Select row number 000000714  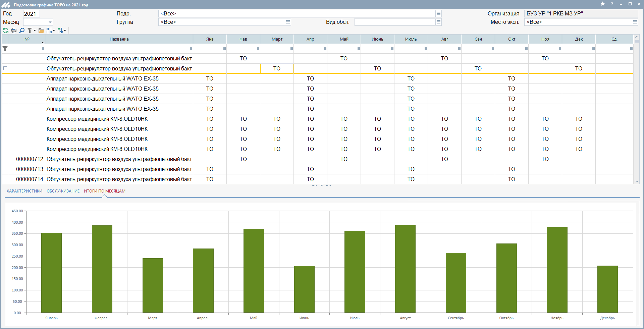click(x=30, y=179)
